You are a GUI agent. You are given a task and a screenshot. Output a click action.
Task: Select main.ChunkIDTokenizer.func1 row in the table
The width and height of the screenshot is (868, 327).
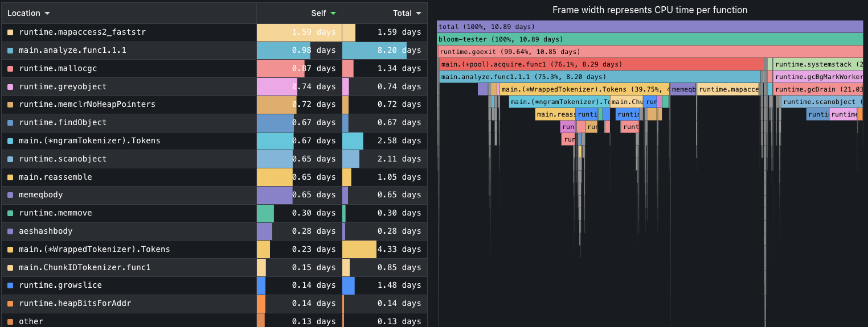click(214, 267)
